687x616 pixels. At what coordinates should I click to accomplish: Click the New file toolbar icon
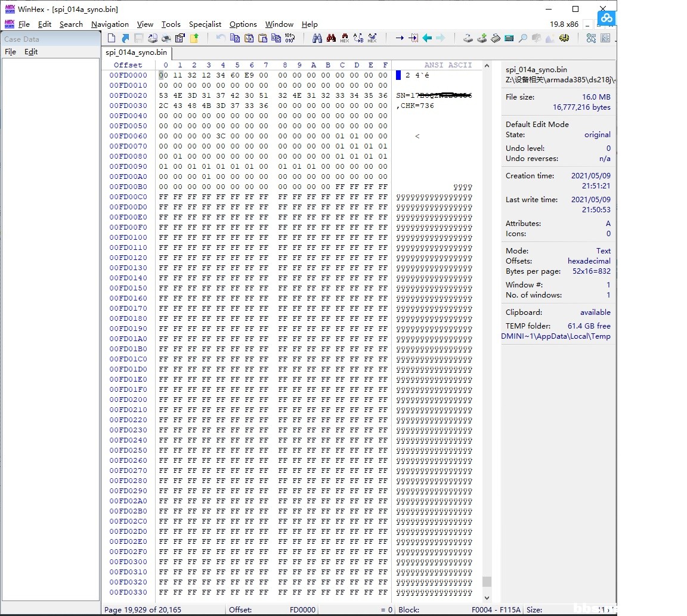[x=112, y=38]
